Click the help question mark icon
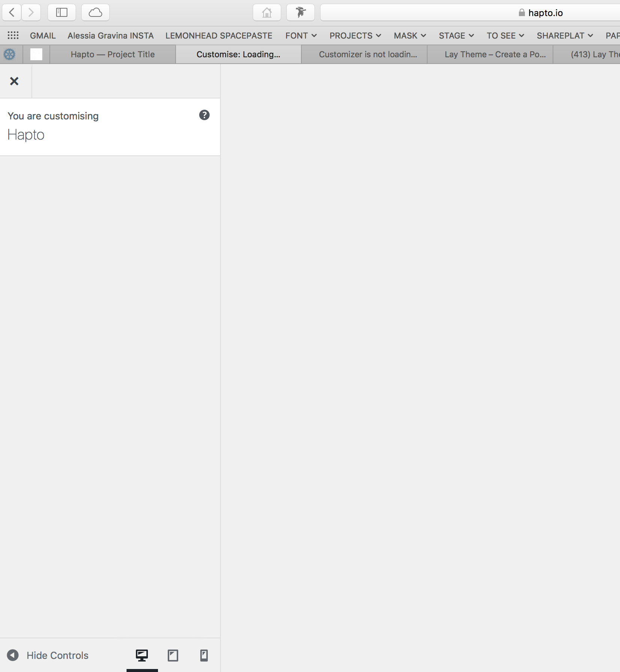Viewport: 620px width, 672px height. click(204, 115)
